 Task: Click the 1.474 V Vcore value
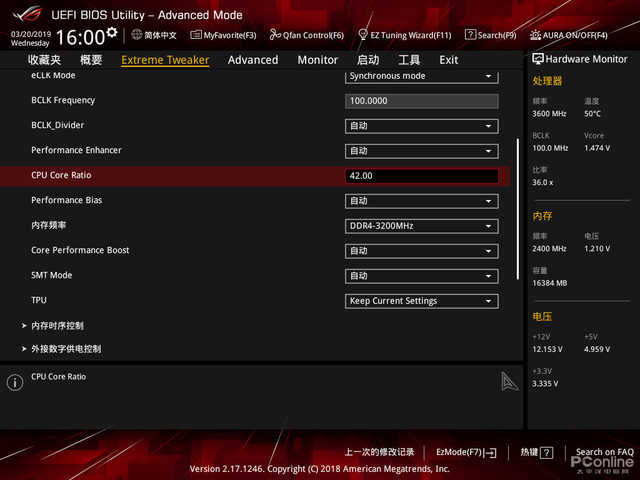597,148
